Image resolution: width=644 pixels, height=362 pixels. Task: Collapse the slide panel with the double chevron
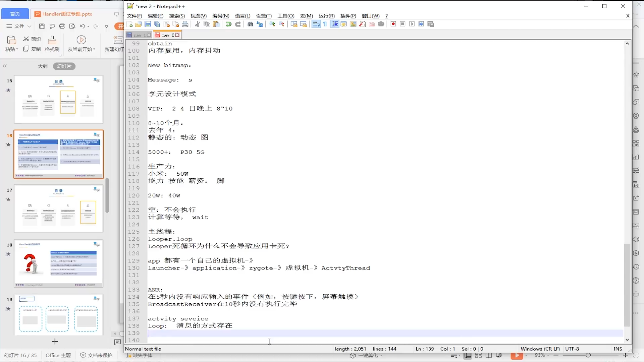(5, 66)
